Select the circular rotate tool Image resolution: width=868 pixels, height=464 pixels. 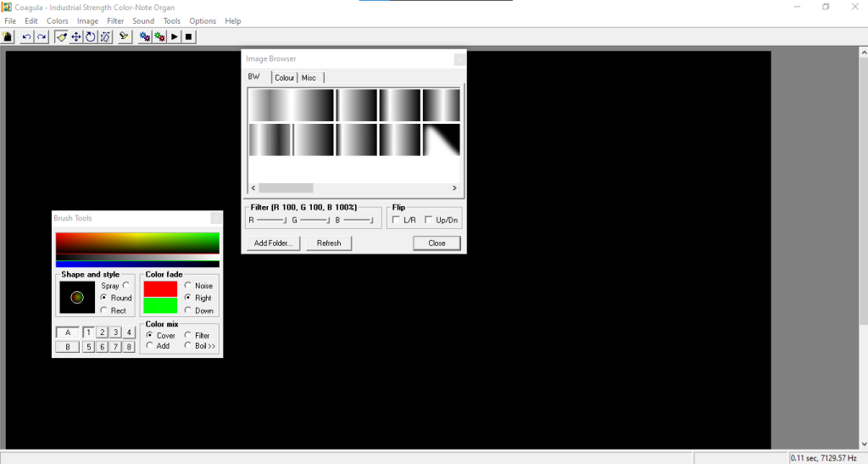[91, 36]
